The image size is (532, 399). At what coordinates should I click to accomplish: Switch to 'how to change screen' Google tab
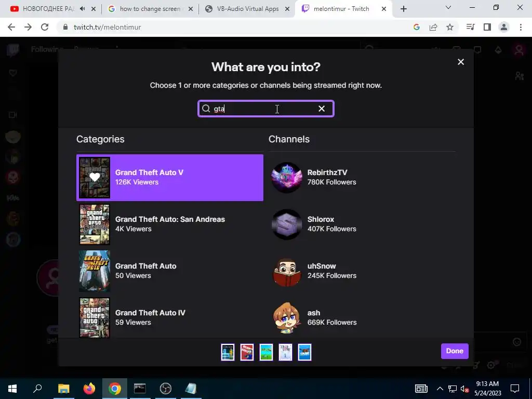(x=149, y=9)
